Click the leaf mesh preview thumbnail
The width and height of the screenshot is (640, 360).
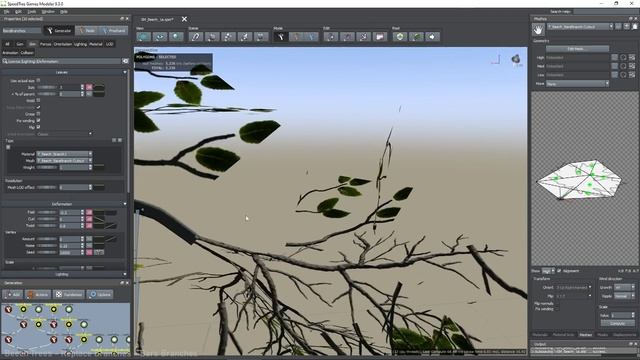(580, 180)
